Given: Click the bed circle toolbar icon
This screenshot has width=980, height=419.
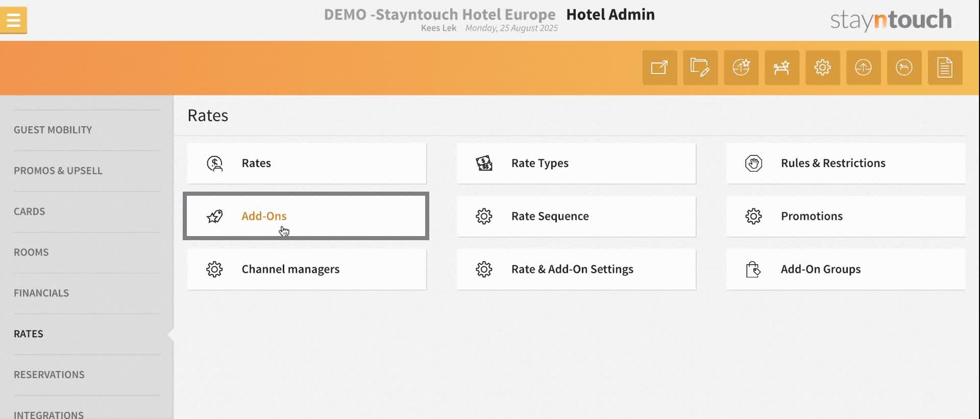Looking at the screenshot, I should [904, 67].
